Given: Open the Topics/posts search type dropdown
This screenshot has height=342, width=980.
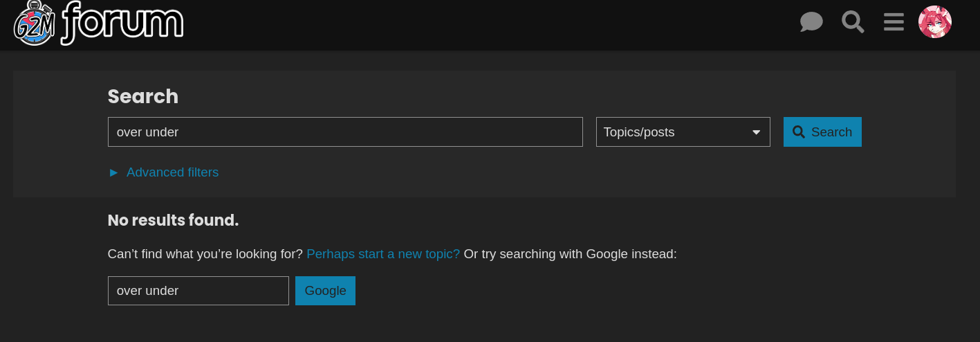Looking at the screenshot, I should 683,132.
